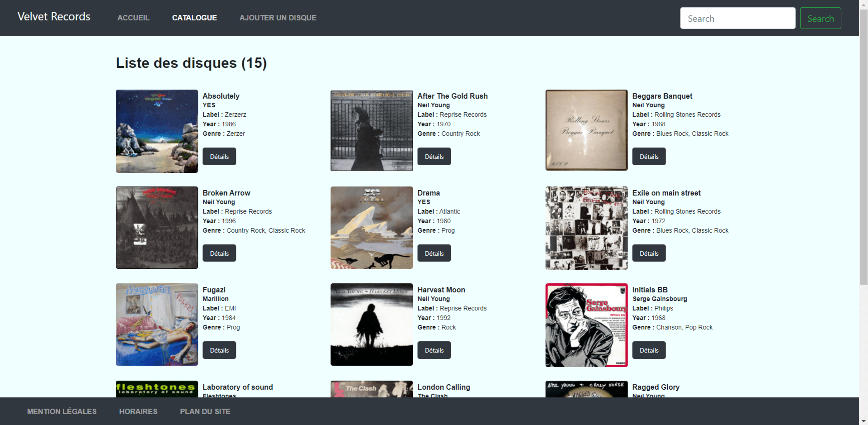Open MENTION LÉGALES footer link
This screenshot has width=868, height=425.
coord(62,411)
